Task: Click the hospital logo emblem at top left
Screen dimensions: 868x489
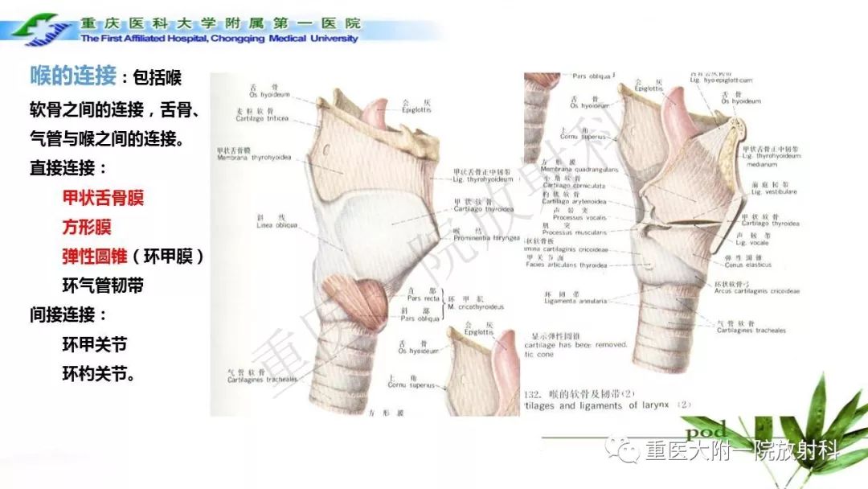Action: click(40, 31)
